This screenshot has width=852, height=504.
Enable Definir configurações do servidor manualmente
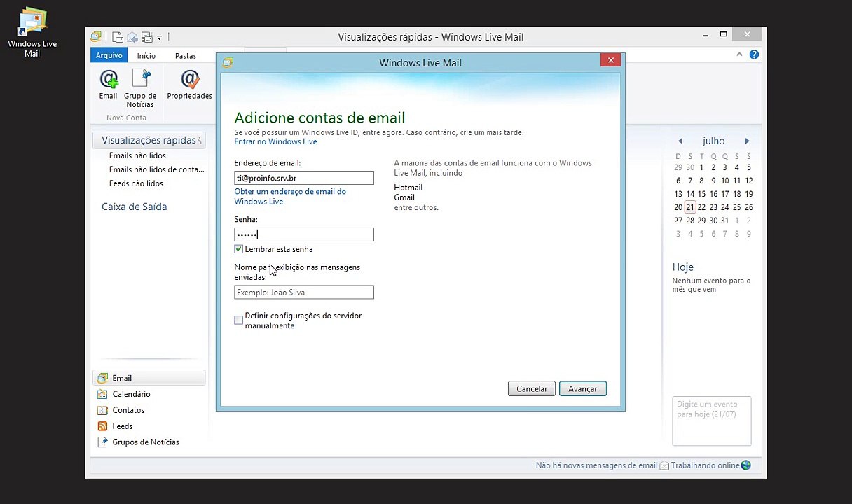click(239, 321)
